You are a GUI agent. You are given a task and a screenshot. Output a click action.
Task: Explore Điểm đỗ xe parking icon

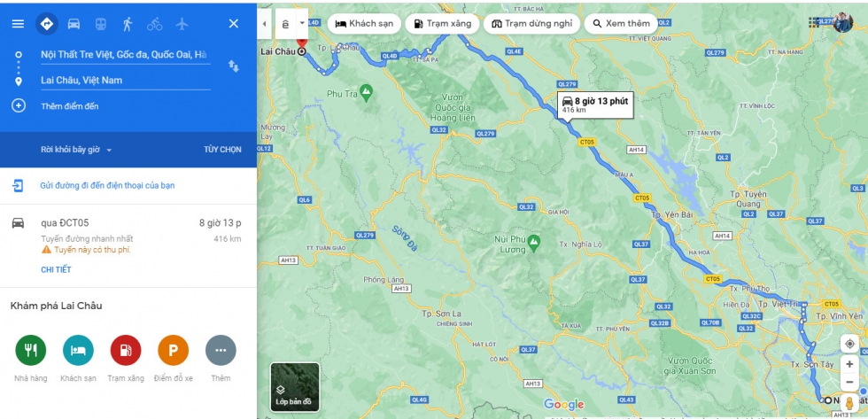click(x=174, y=351)
